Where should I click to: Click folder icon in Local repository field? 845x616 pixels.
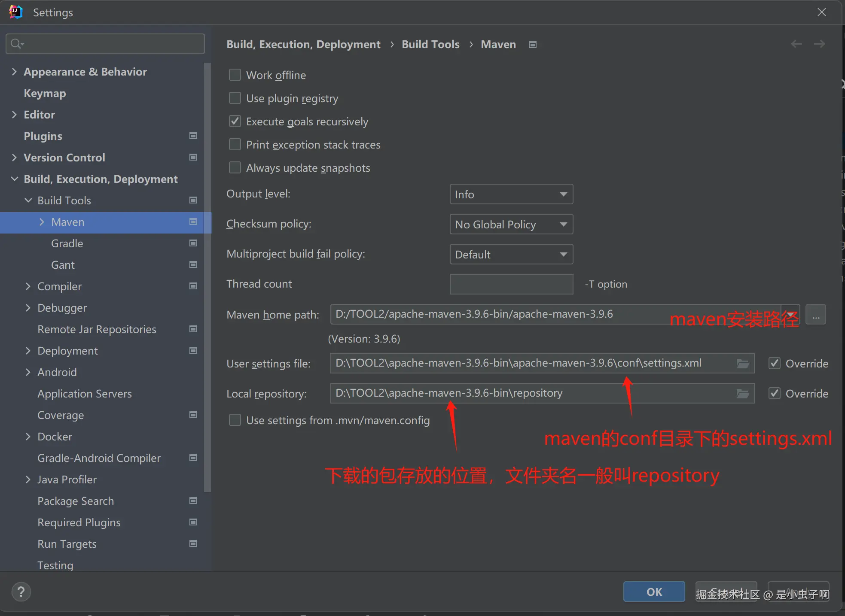[743, 394]
